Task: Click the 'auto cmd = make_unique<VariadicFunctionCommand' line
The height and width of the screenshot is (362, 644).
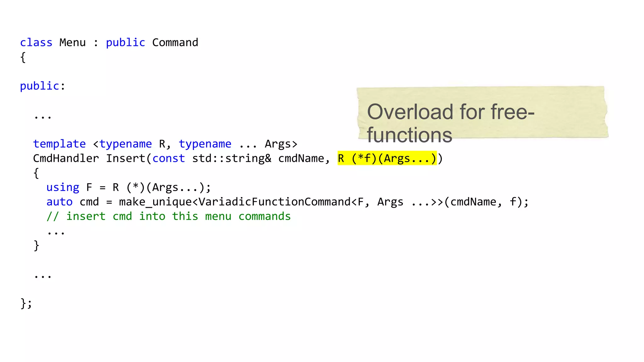Action: point(288,202)
